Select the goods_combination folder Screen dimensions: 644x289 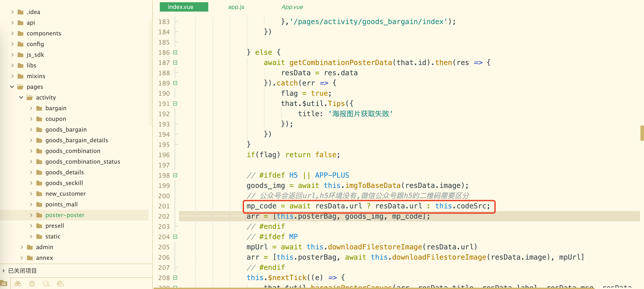[73, 151]
